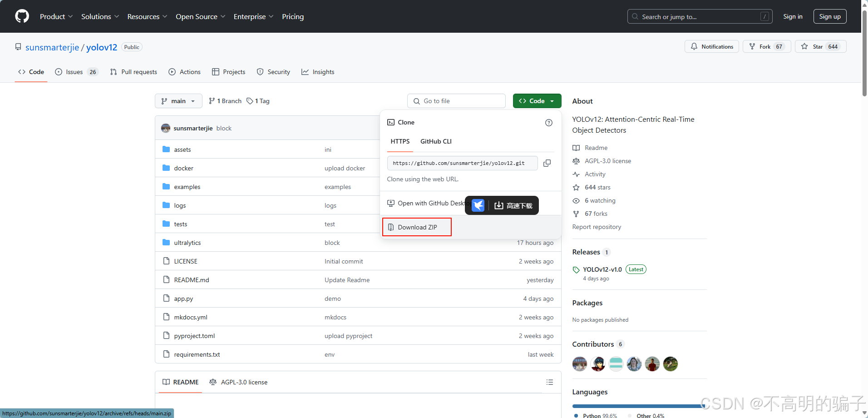Open the README outline list icon
This screenshot has width=868, height=418.
(x=550, y=382)
